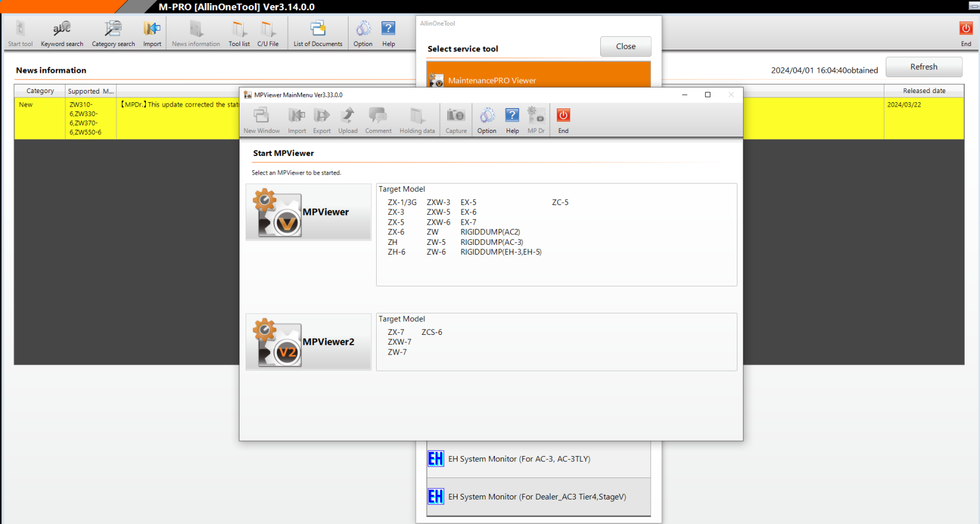
Task: Open Option in M-PRO main toolbar
Action: point(363,33)
